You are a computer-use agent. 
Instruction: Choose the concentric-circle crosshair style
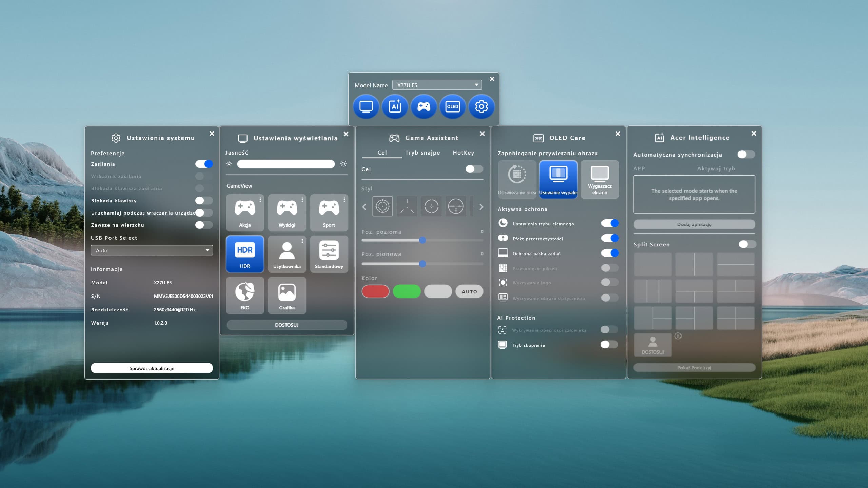382,206
